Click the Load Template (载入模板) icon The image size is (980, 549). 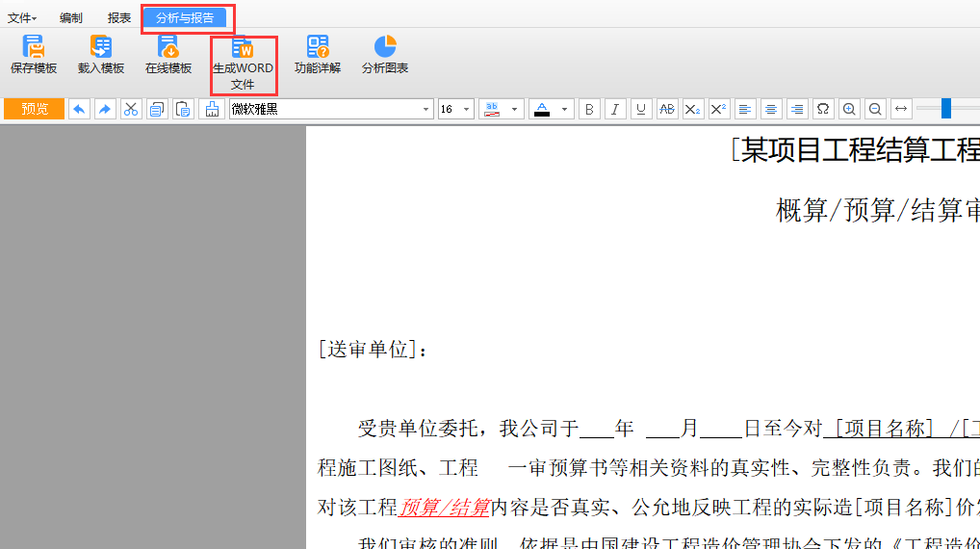101,54
